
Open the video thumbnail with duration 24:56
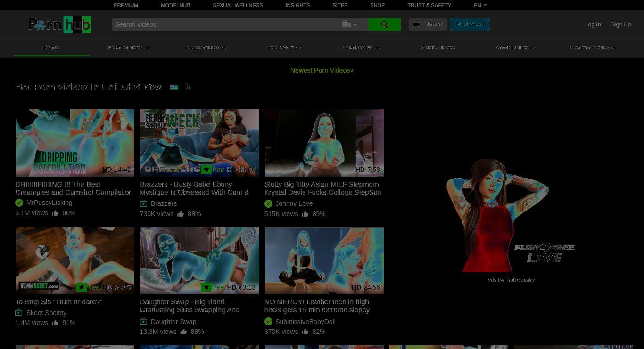[324, 261]
